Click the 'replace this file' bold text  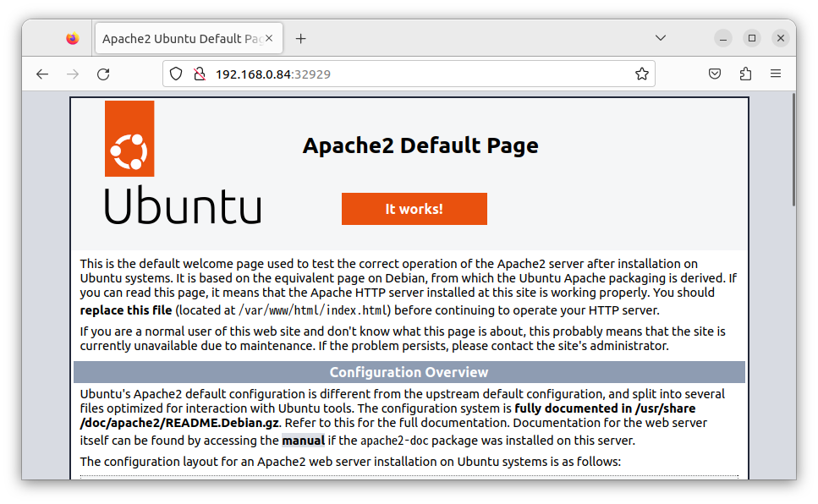tap(126, 310)
